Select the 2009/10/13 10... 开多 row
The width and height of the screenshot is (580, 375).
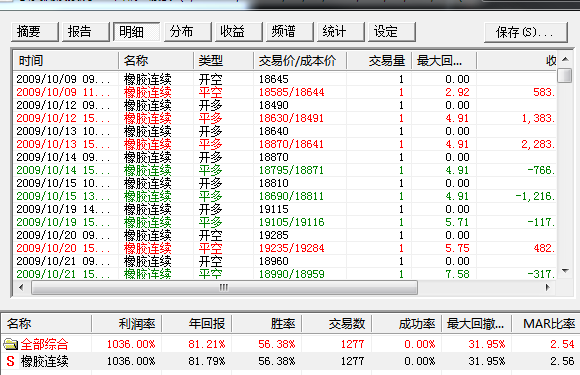tap(285, 131)
